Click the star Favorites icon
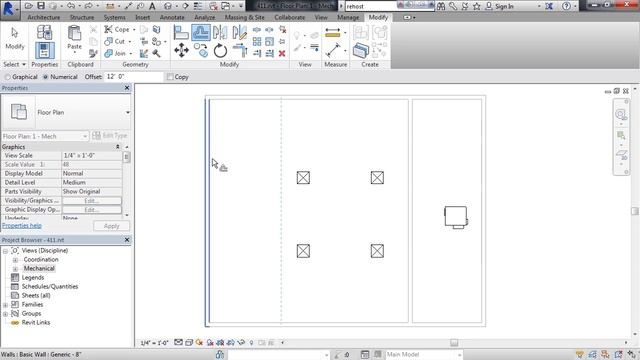The image size is (640, 360). click(x=476, y=6)
